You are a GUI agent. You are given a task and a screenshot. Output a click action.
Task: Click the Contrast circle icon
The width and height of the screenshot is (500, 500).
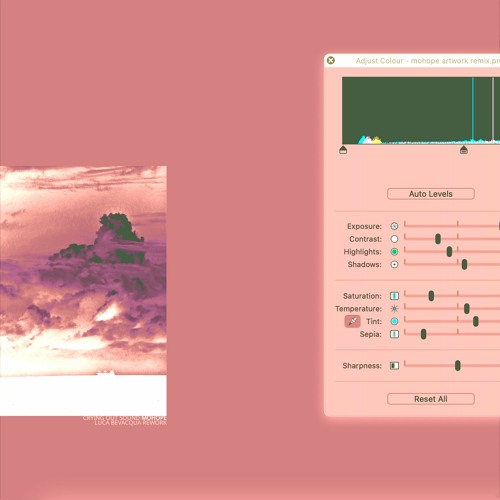point(394,239)
